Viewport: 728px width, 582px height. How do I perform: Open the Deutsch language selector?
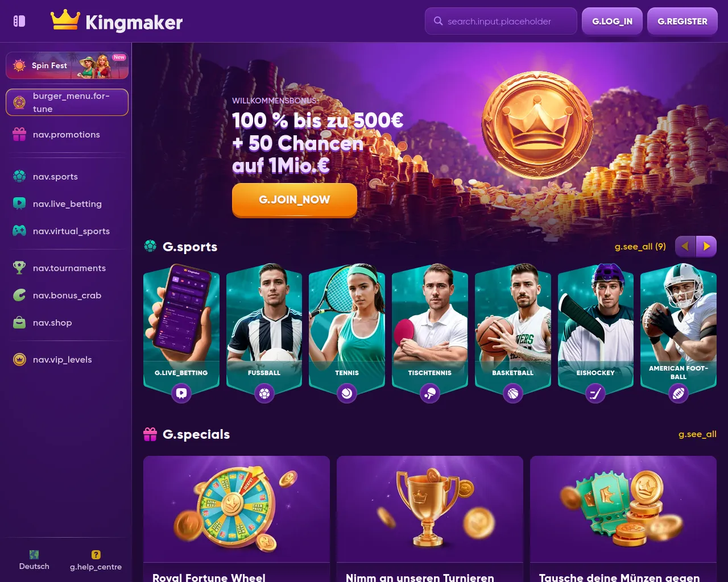coord(34,560)
